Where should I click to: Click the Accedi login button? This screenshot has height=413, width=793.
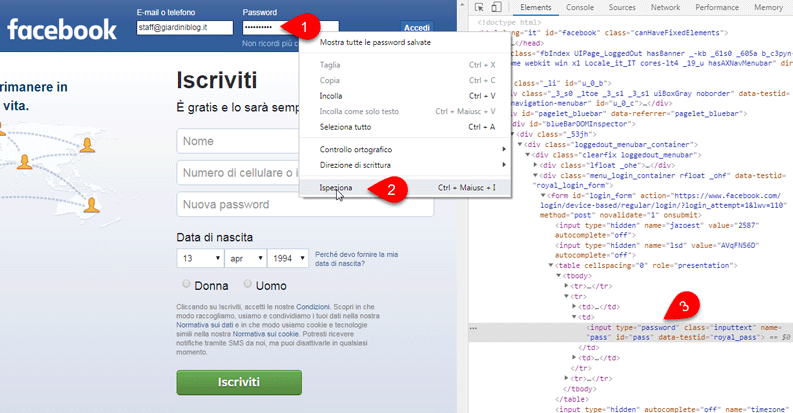(x=417, y=28)
